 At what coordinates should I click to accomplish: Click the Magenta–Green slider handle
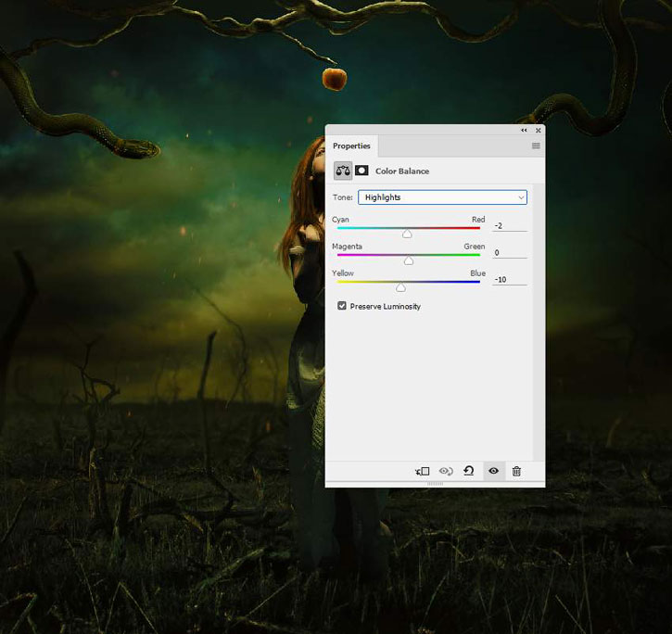(409, 260)
